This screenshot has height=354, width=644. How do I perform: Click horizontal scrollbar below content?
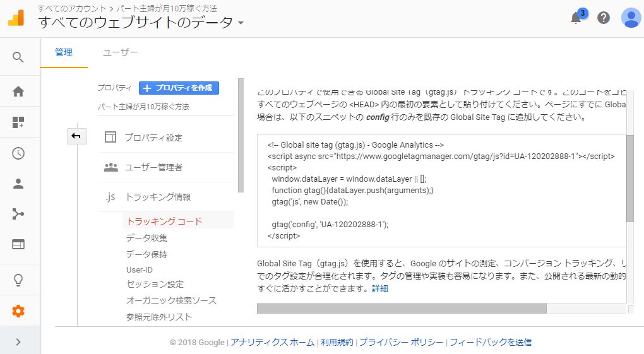(x=402, y=309)
